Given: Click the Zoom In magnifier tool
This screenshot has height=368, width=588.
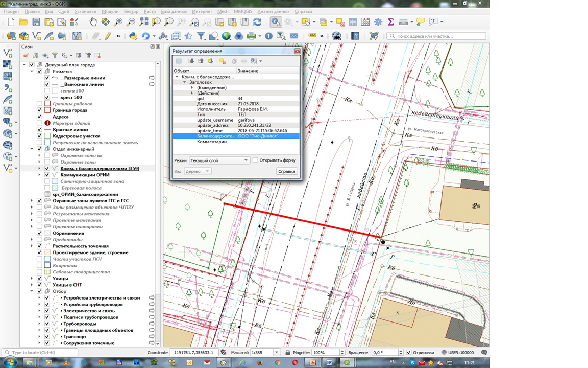Looking at the screenshot, I should [118, 22].
